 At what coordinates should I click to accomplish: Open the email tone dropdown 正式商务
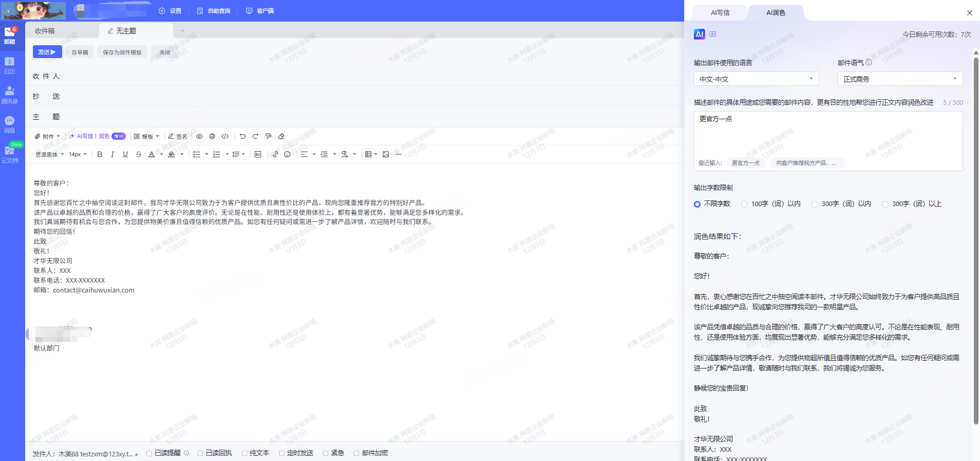pos(900,79)
